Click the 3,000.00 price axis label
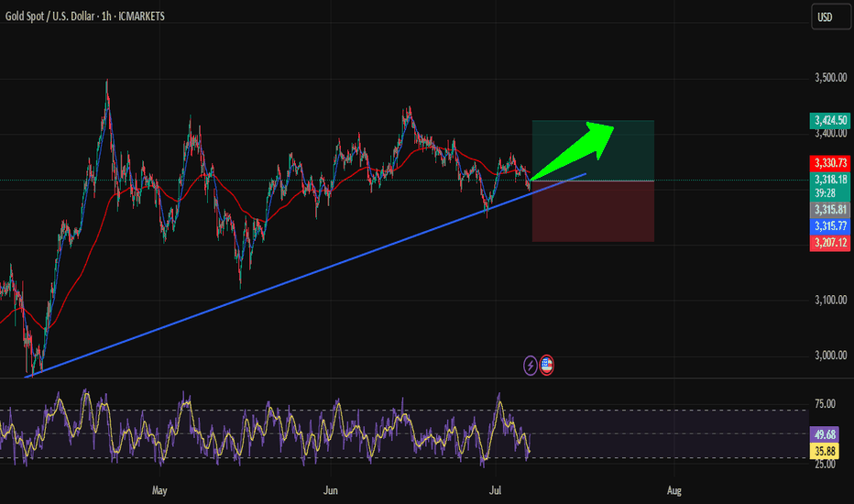The height and width of the screenshot is (504, 854). [830, 356]
